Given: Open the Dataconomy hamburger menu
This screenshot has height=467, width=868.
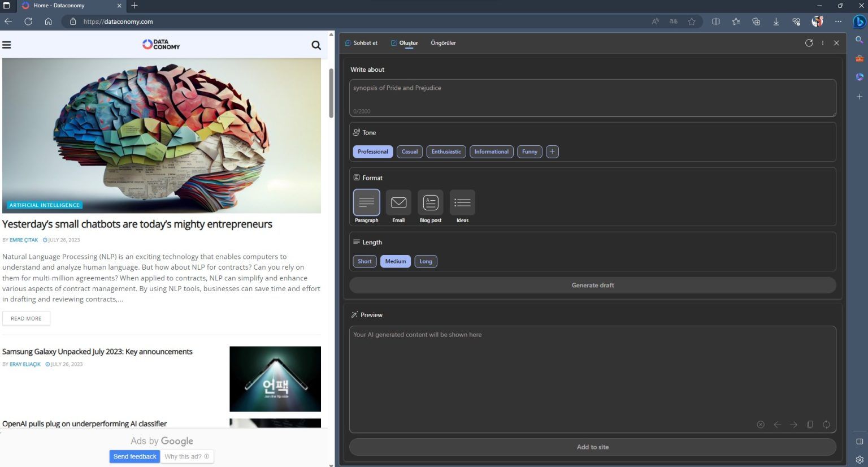Looking at the screenshot, I should (x=7, y=45).
